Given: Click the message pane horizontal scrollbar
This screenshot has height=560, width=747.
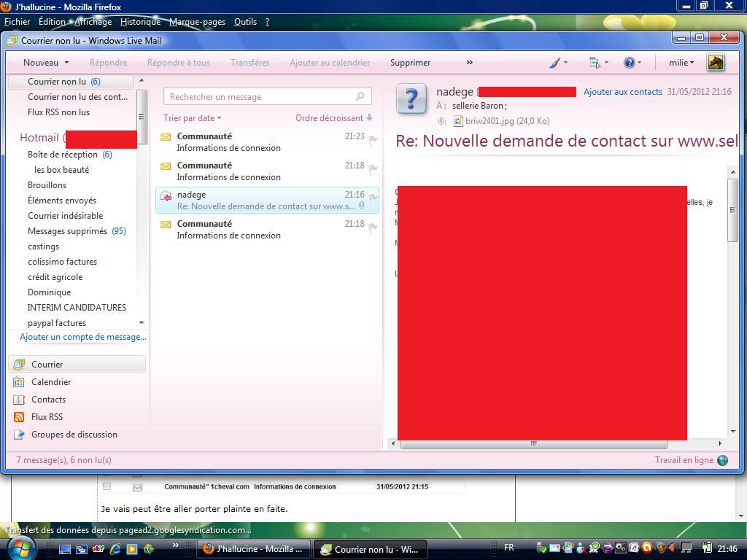Looking at the screenshot, I should pos(533,443).
